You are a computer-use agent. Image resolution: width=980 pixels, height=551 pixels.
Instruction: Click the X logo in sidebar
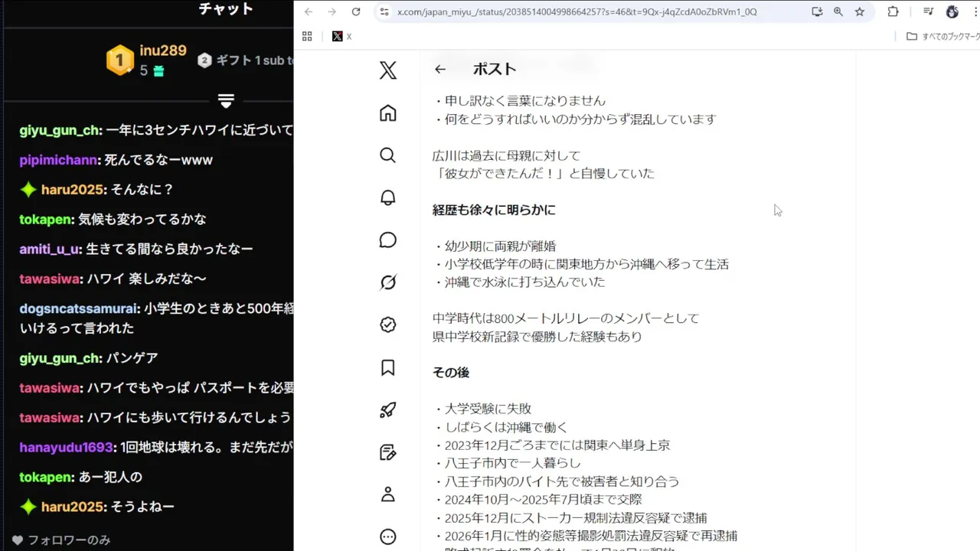388,70
